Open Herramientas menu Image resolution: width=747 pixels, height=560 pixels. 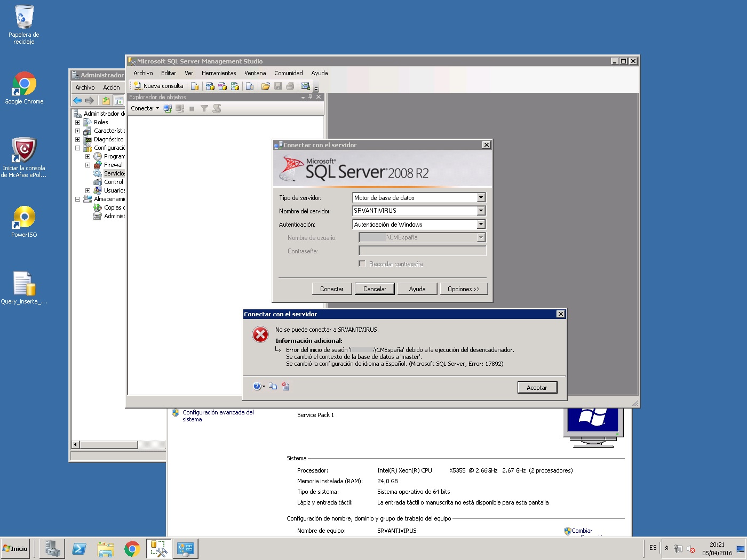click(x=219, y=73)
